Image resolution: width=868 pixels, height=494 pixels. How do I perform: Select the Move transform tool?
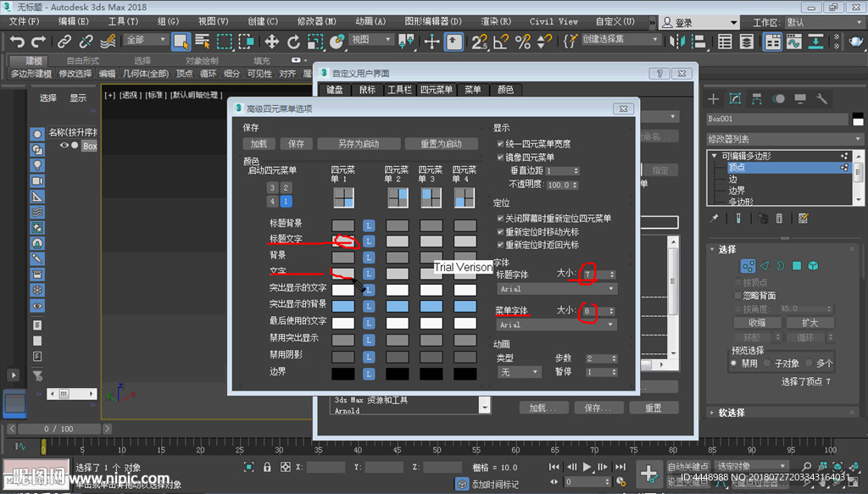click(271, 41)
